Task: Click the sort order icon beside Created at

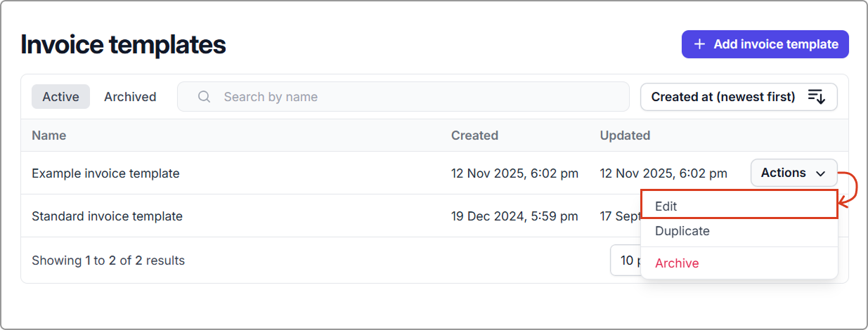Action: coord(815,97)
